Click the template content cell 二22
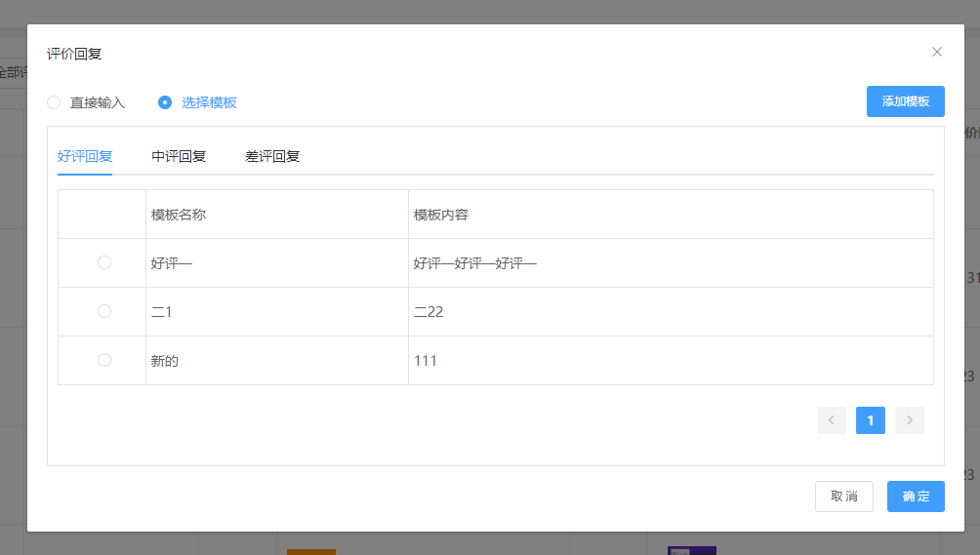Viewport: 980px width, 555px height. pyautogui.click(x=429, y=312)
